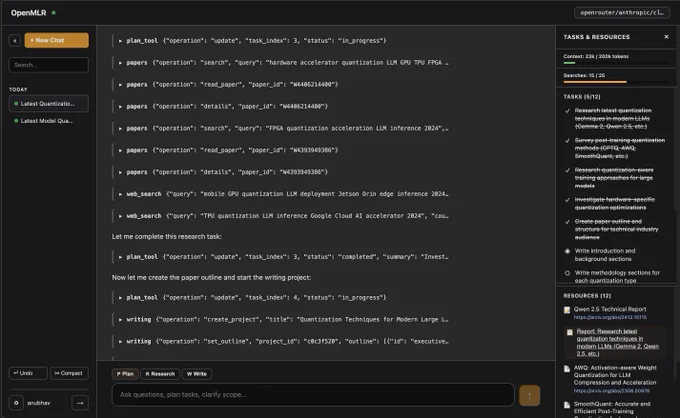Toggle checkmark for Create paper outline task
This screenshot has width=680, height=418.
[567, 222]
